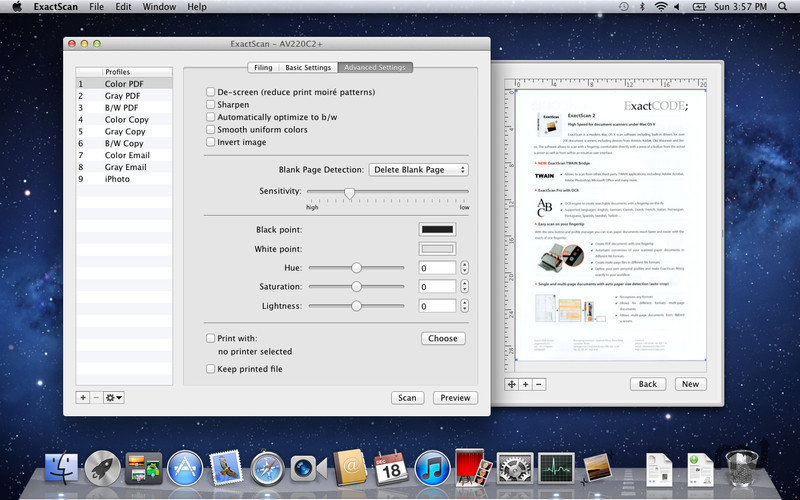This screenshot has height=500, width=800.
Task: Click the scanned page preview thumbnail
Action: 611,224
